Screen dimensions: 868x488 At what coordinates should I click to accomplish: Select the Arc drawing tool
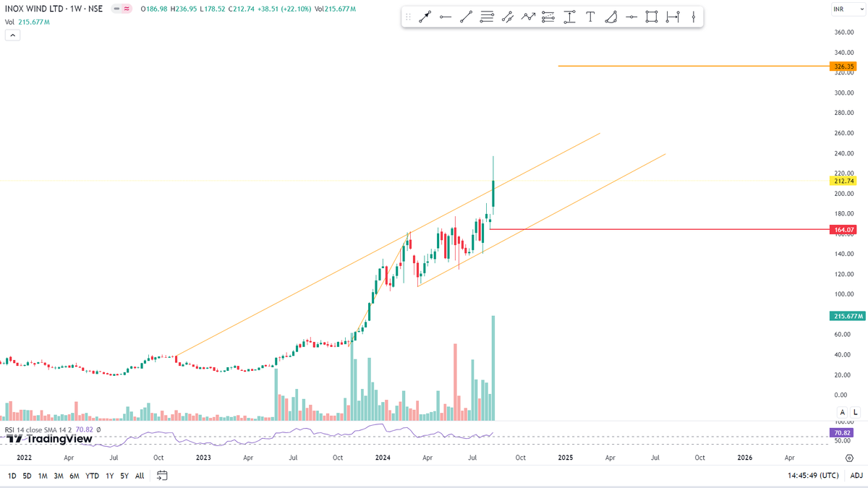pos(610,17)
